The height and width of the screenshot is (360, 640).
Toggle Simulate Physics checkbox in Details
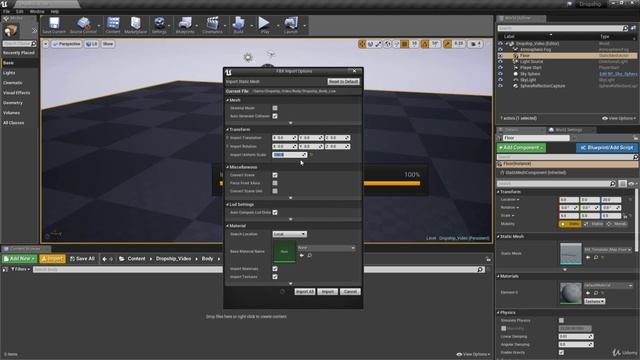(x=562, y=320)
